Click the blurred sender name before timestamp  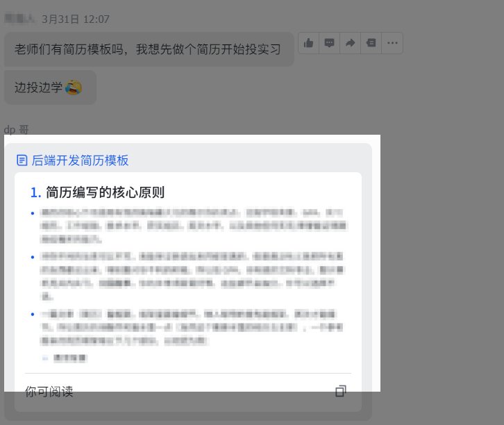19,19
